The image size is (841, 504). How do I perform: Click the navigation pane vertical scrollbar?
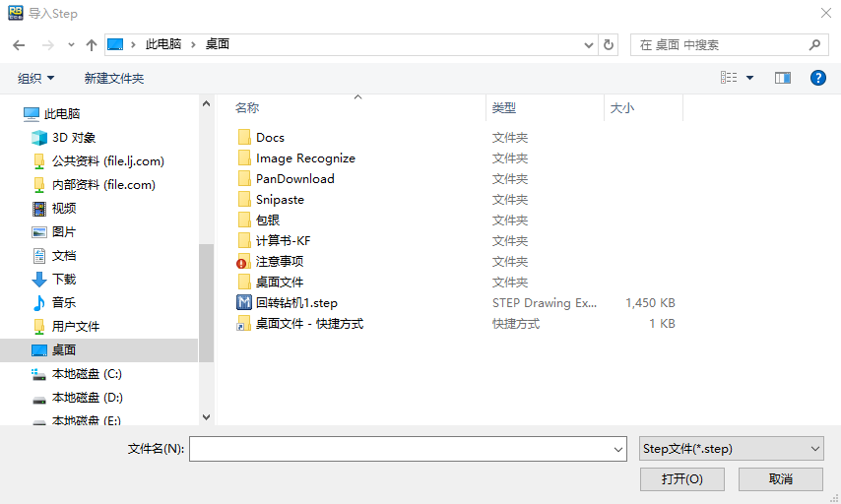tap(206, 295)
